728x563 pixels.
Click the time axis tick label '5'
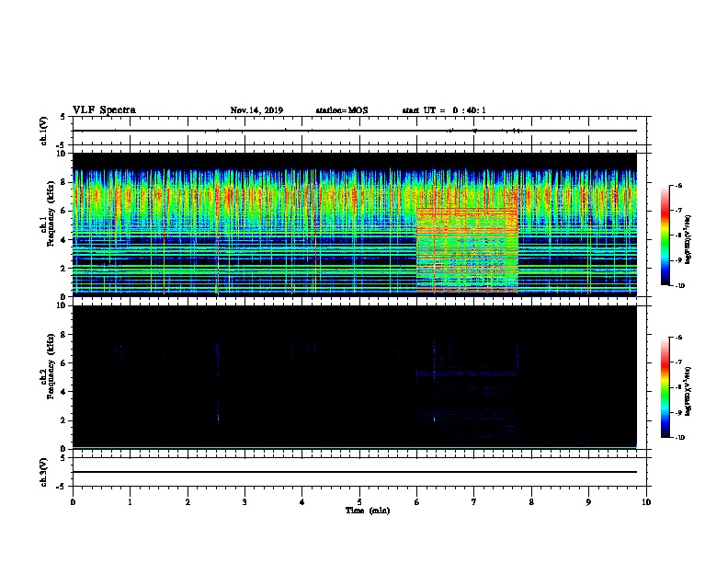[359, 502]
